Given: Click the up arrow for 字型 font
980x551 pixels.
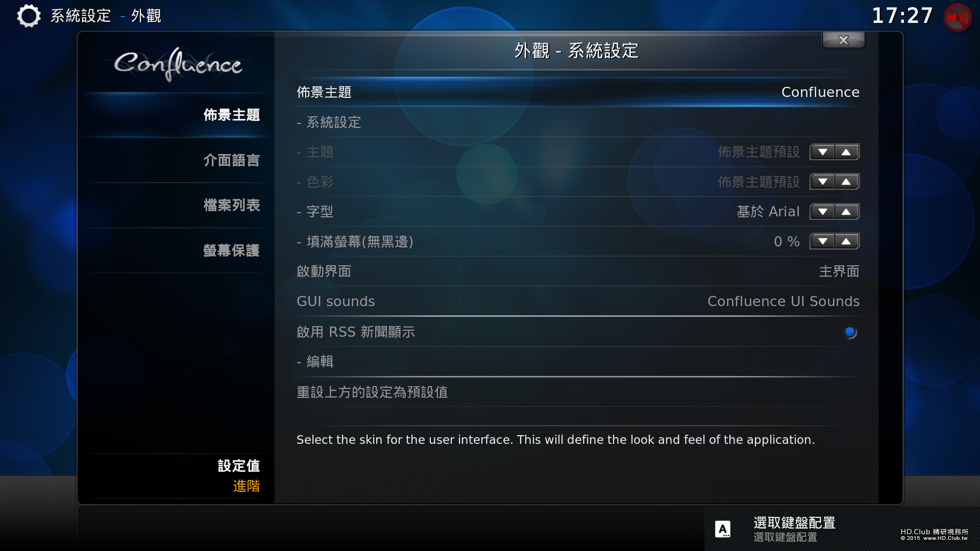Looking at the screenshot, I should (847, 212).
